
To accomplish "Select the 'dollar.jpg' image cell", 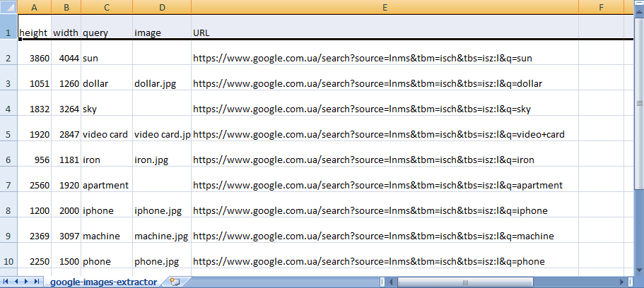I will 162,78.
